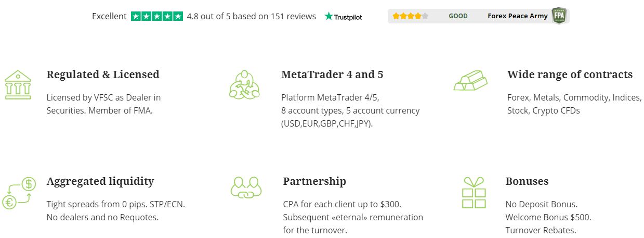Click the dollar-euro exchange icon

(18, 193)
